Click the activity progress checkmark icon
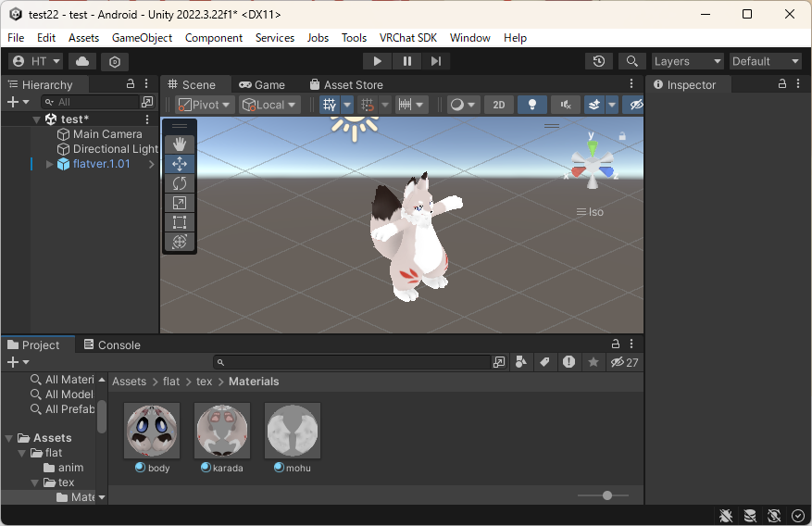 (x=797, y=515)
